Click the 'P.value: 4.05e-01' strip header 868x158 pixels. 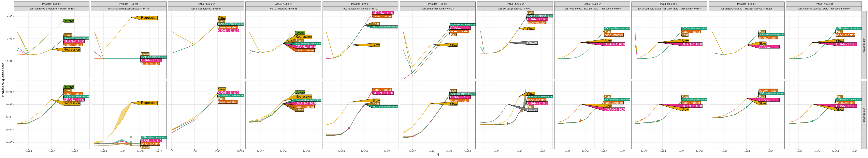point(283,4)
